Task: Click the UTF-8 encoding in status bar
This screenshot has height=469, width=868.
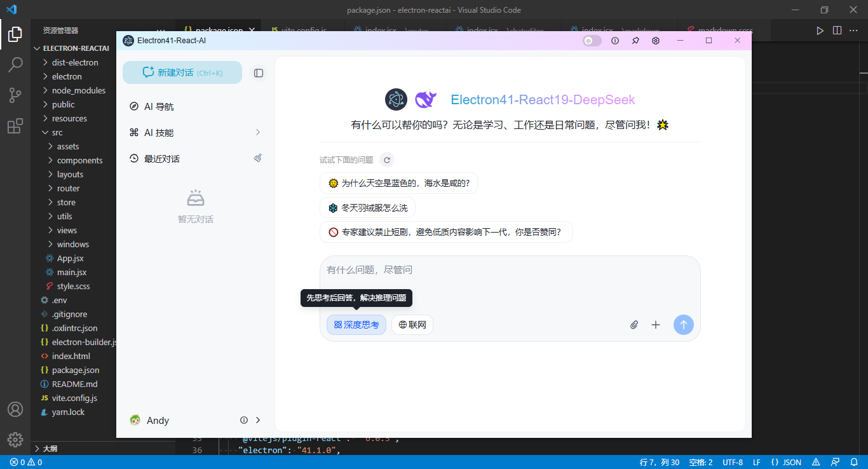Action: coord(733,462)
